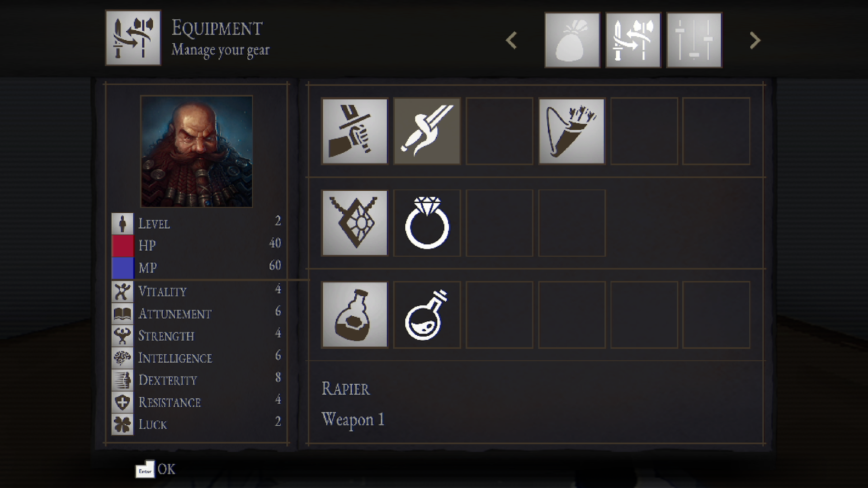Switch to the equipment swap tab
Viewport: 868px width, 488px height.
(x=633, y=40)
